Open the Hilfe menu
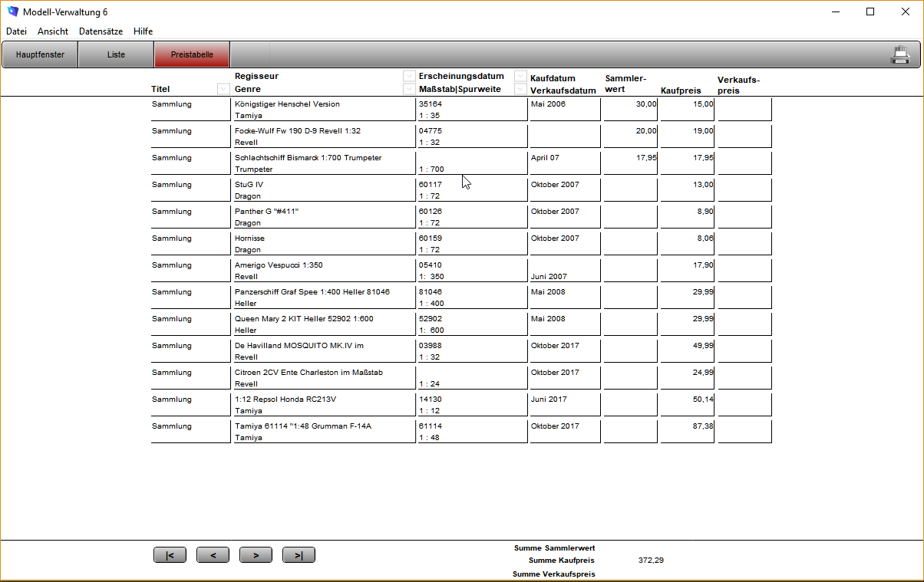 coord(143,31)
